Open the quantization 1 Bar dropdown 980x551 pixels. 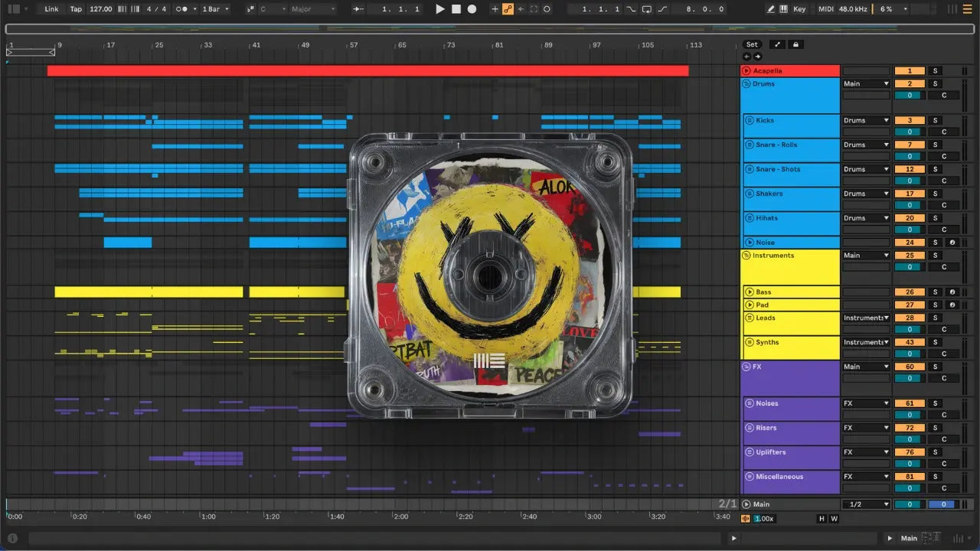pyautogui.click(x=218, y=9)
